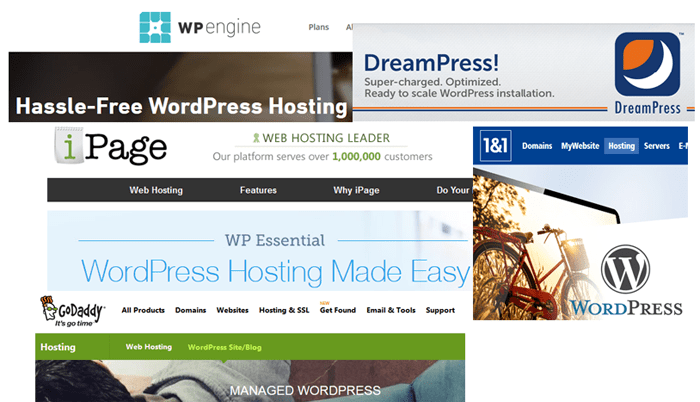This screenshot has height=402, width=700.
Task: Click the WordPress W circle logo
Action: [x=625, y=269]
